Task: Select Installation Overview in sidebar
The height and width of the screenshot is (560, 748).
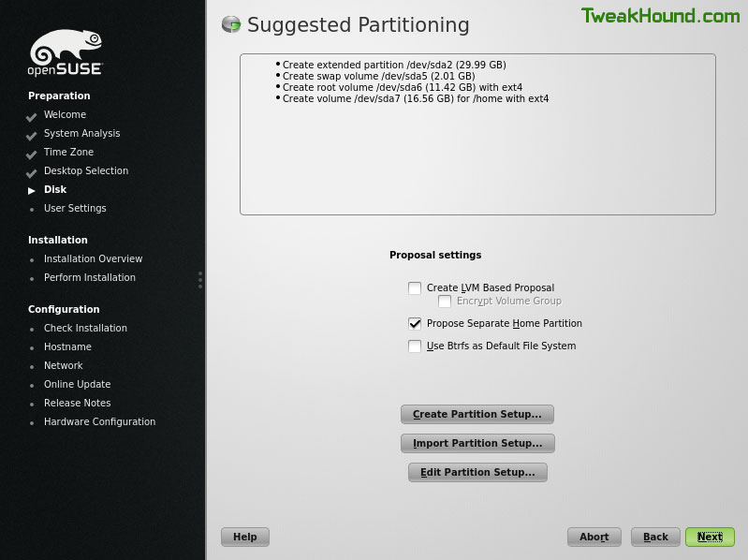Action: click(93, 258)
